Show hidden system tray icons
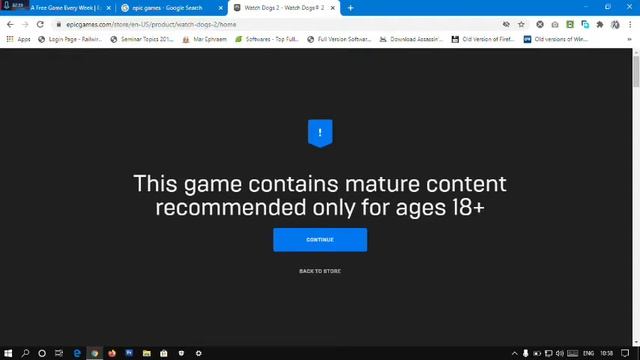Image resolution: width=640 pixels, height=360 pixels. coord(515,353)
